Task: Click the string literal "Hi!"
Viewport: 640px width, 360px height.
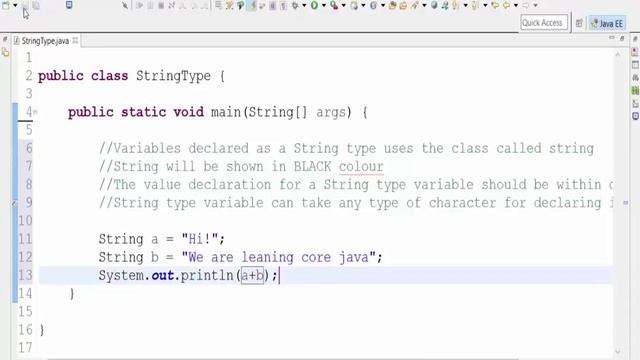Action: [x=200, y=239]
